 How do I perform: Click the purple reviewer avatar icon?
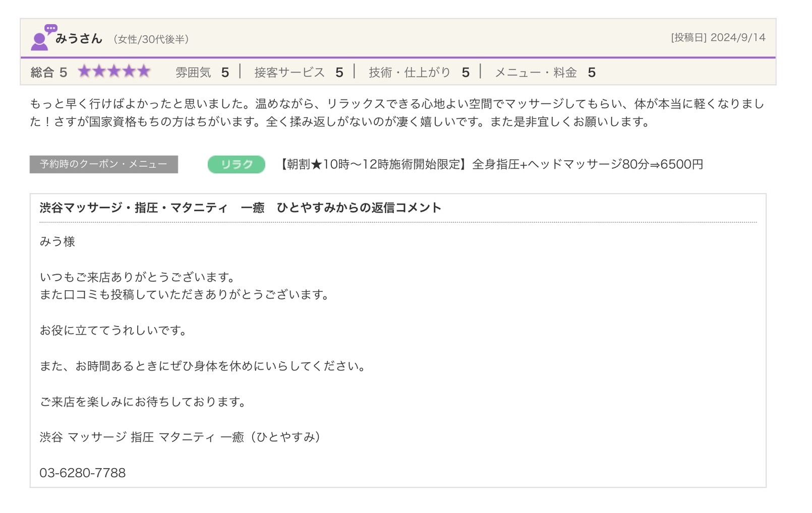click(43, 37)
